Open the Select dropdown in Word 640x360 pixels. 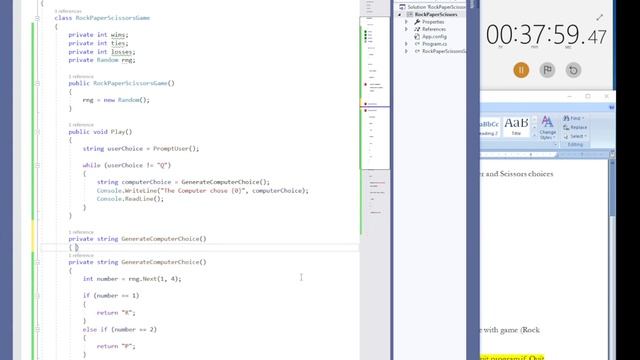[x=575, y=136]
